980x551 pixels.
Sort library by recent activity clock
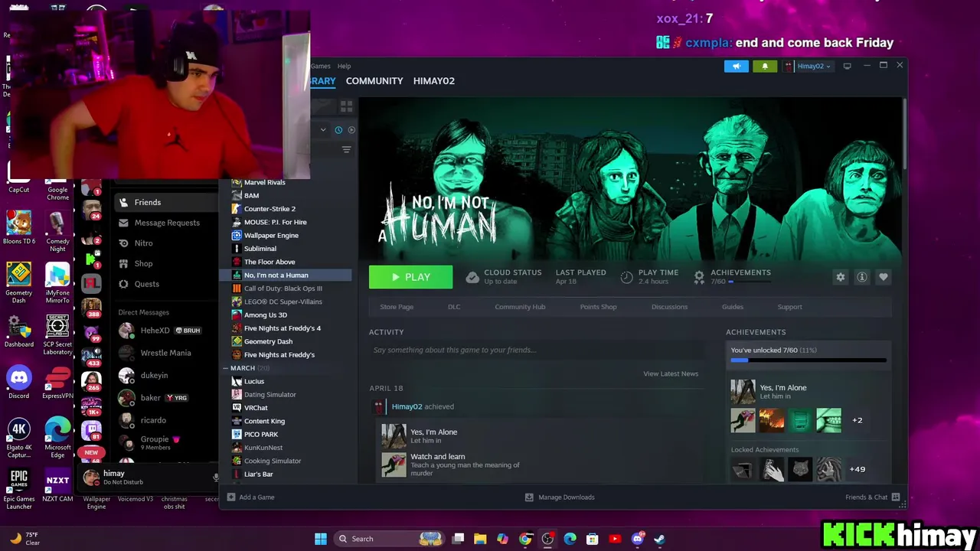(338, 129)
